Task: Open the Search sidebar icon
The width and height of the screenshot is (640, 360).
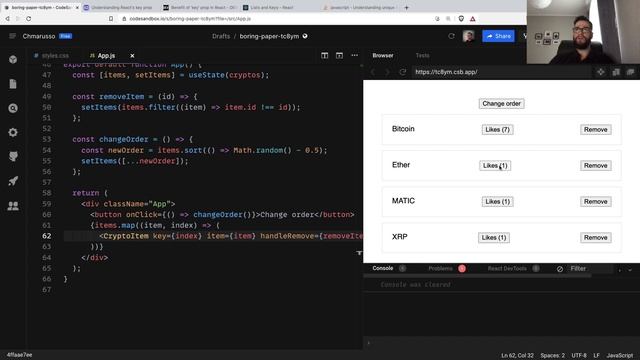Action: (x=13, y=108)
